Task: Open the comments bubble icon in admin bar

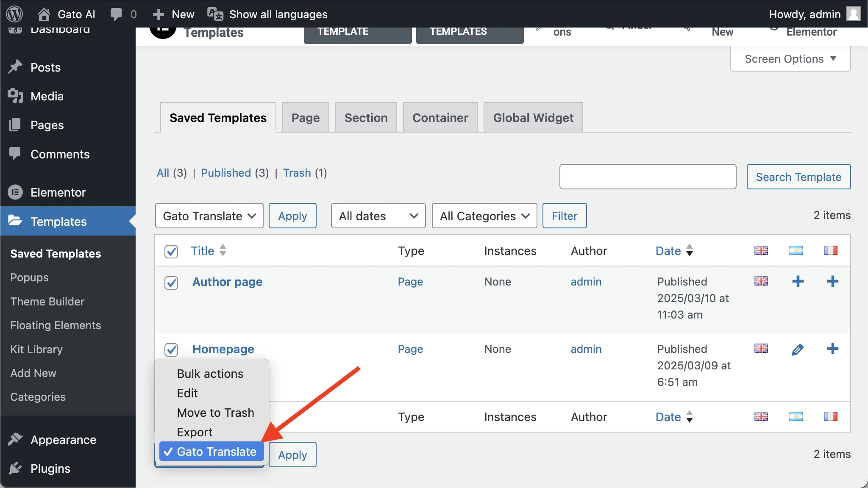Action: coord(116,14)
